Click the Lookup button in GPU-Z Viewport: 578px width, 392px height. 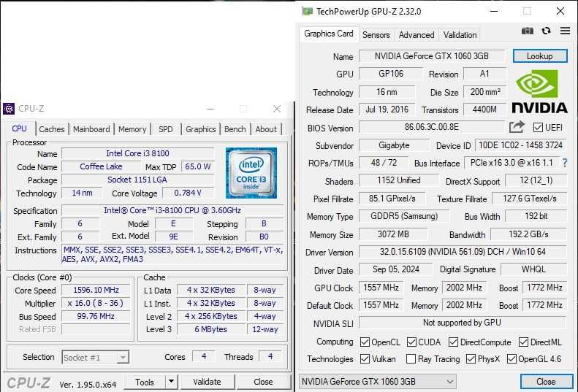pos(540,56)
